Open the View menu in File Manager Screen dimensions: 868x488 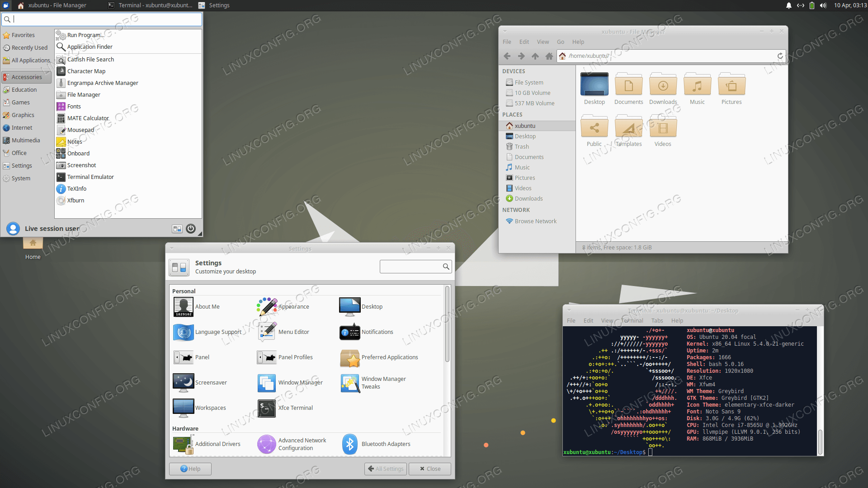click(x=543, y=42)
